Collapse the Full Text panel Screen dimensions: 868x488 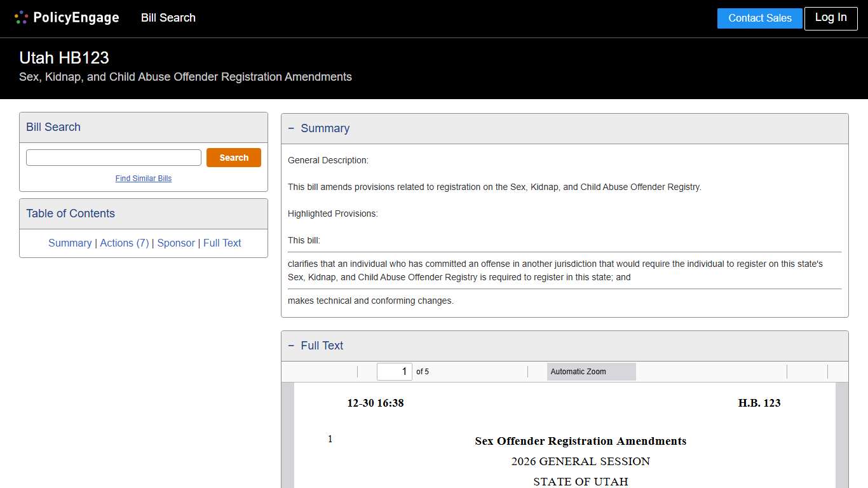pos(291,346)
